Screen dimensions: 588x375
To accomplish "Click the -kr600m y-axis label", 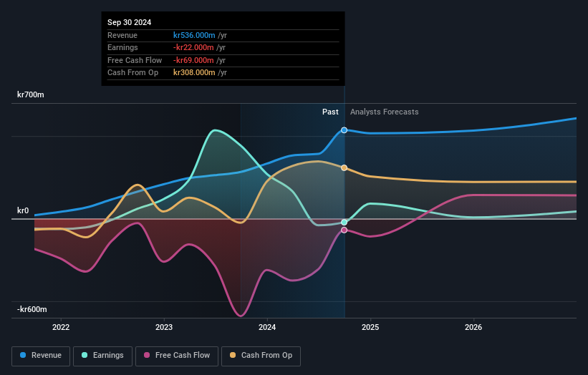I will point(32,309).
